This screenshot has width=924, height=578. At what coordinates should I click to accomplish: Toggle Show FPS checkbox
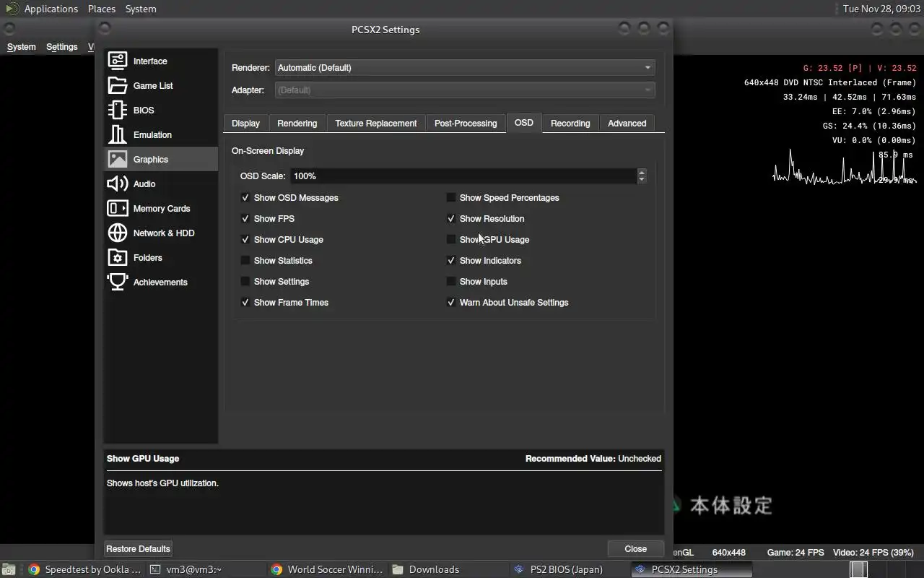(x=245, y=218)
